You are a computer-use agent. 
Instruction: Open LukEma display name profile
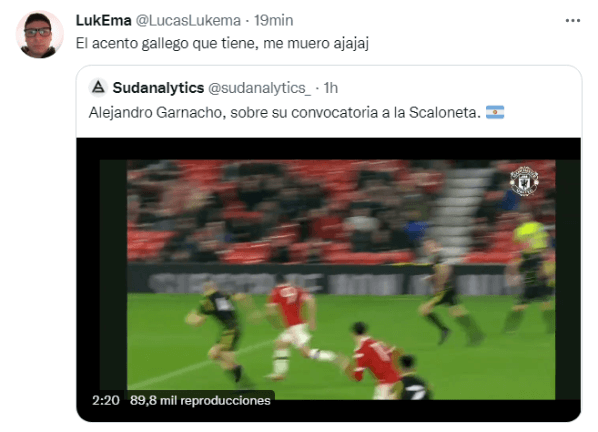coord(103,21)
